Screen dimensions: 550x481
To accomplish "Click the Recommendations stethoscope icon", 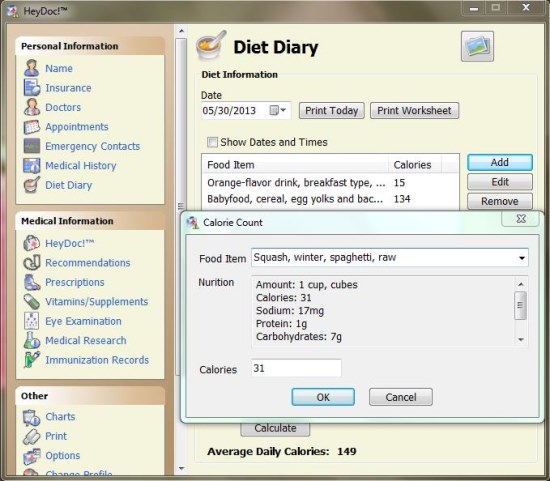I will [32, 263].
